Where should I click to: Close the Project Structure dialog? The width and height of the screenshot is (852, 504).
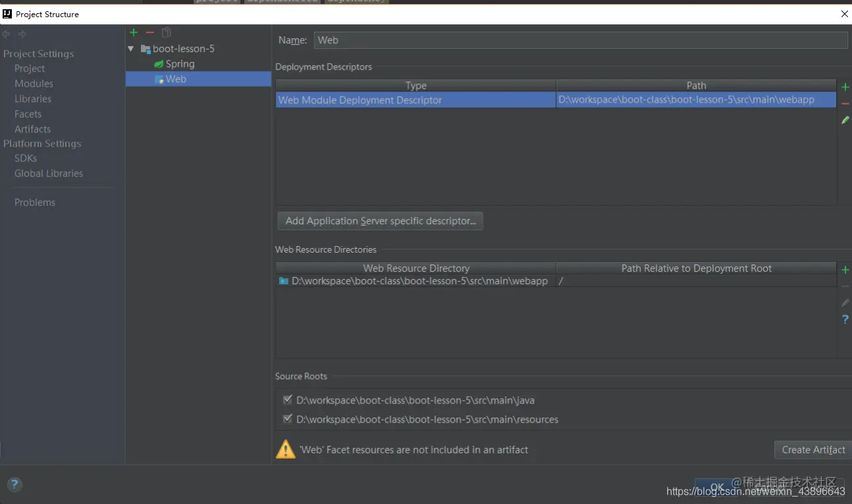coord(845,14)
